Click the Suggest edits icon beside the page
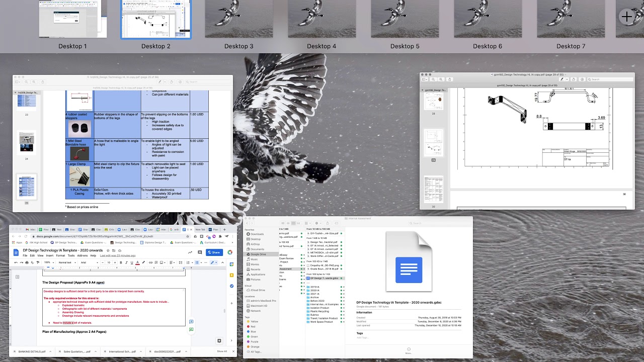Image resolution: width=644 pixels, height=362 pixels. click(x=191, y=329)
